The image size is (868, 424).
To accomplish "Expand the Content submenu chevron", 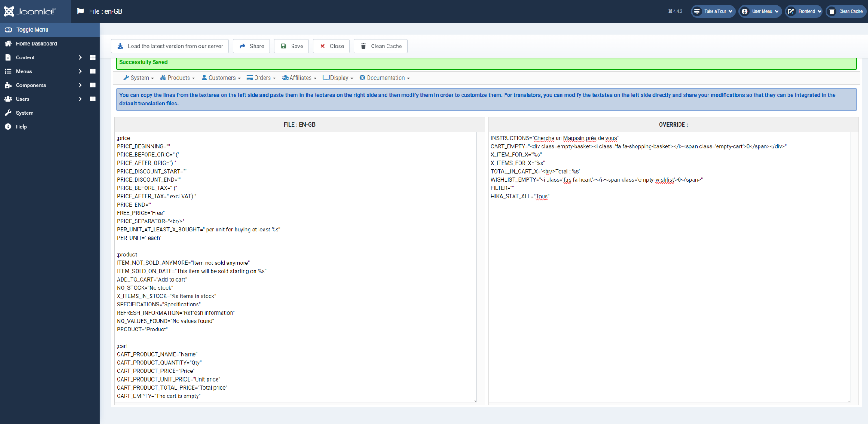I will 80,57.
